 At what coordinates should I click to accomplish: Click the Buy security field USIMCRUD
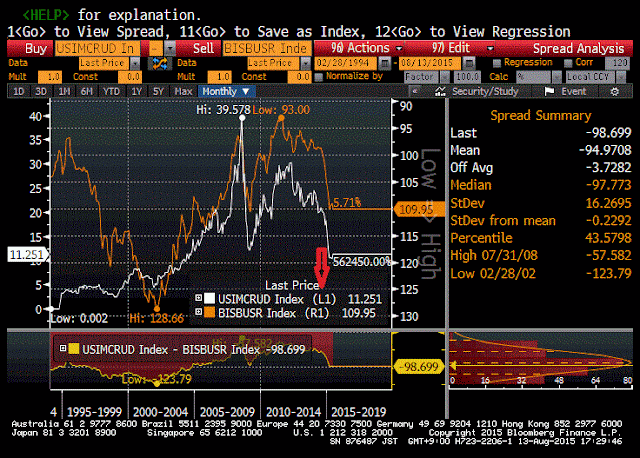point(97,49)
